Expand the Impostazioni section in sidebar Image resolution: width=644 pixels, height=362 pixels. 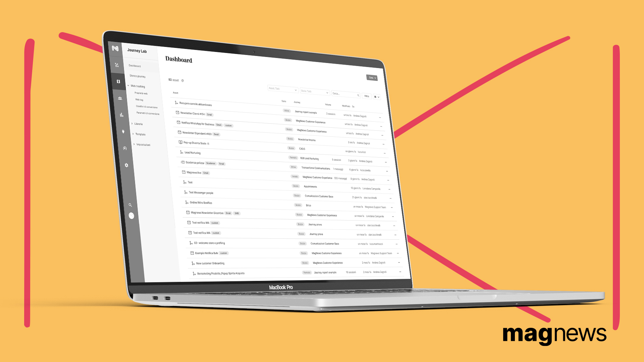point(142,144)
